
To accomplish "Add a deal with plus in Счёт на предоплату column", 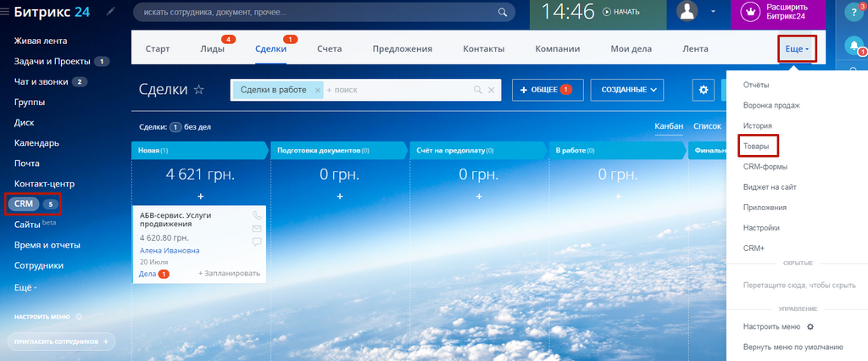I will coord(479,197).
